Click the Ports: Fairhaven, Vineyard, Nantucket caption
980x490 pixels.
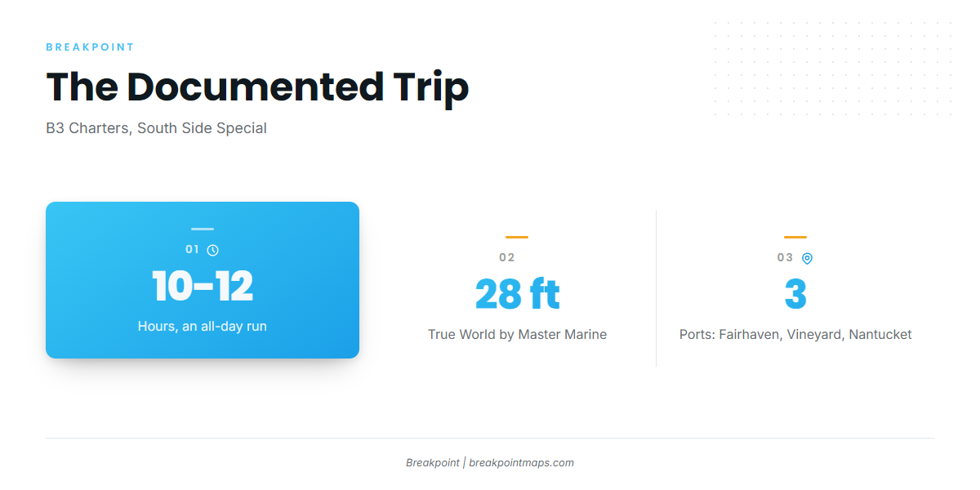[795, 334]
